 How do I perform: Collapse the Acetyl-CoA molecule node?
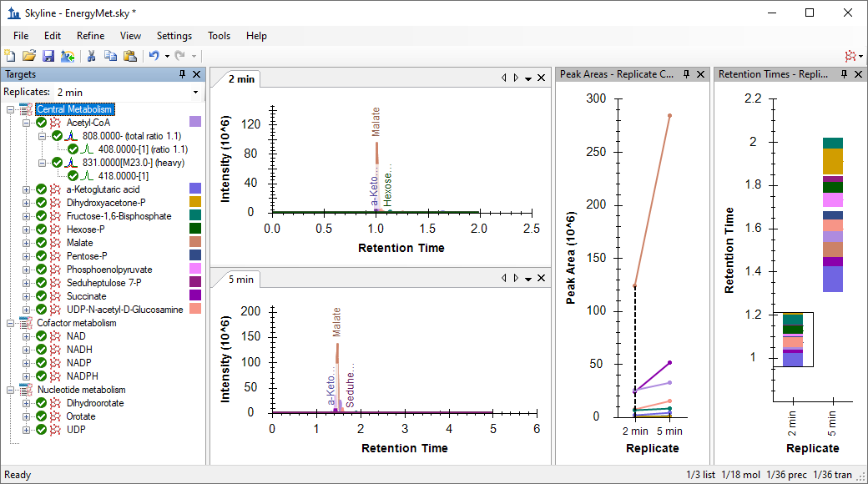click(x=26, y=123)
